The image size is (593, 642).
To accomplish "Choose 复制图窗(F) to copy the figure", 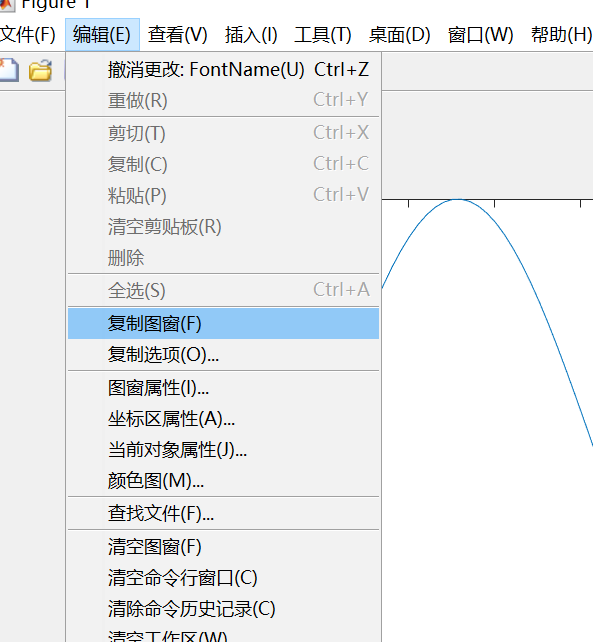I will [x=223, y=323].
